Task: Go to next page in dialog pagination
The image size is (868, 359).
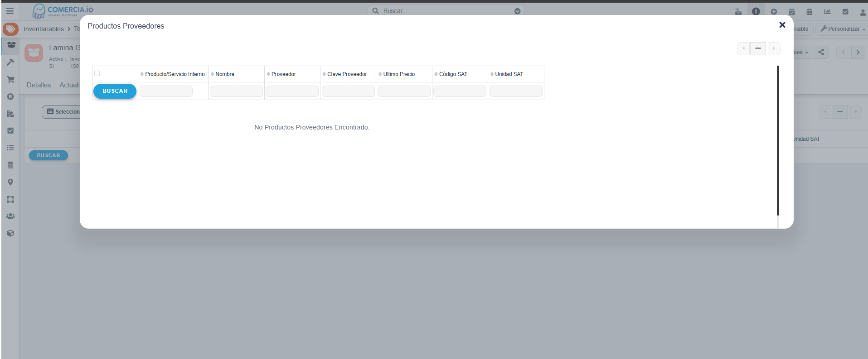Action: pos(774,48)
